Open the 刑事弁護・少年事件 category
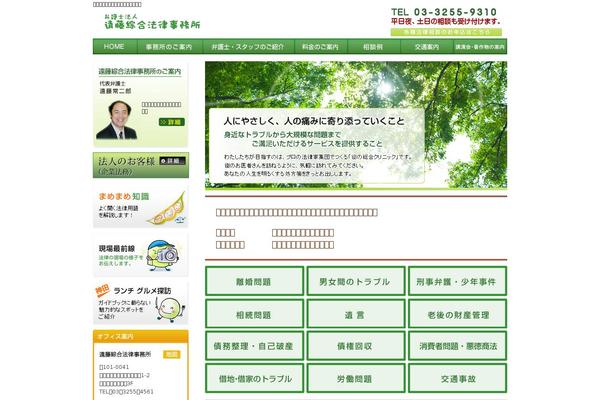The image size is (600, 400). coord(457,281)
